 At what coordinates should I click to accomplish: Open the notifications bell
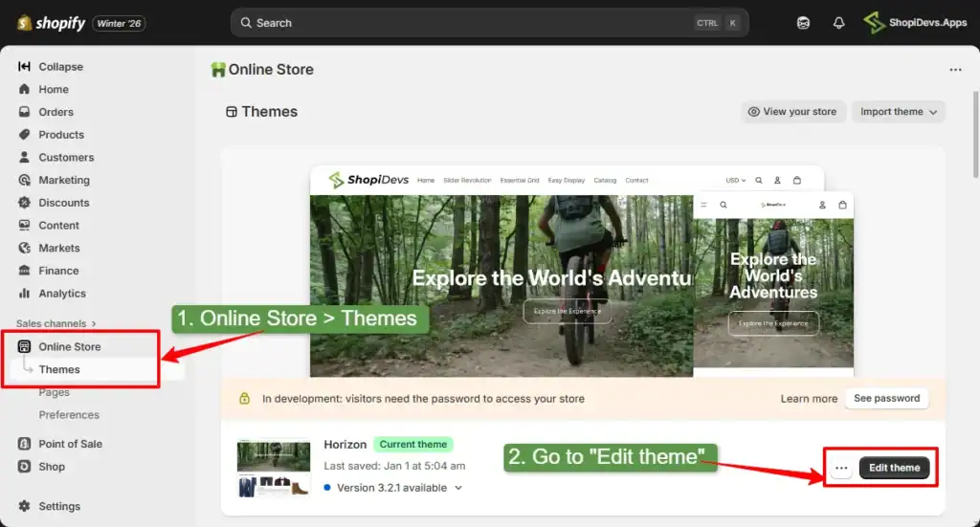[x=838, y=23]
